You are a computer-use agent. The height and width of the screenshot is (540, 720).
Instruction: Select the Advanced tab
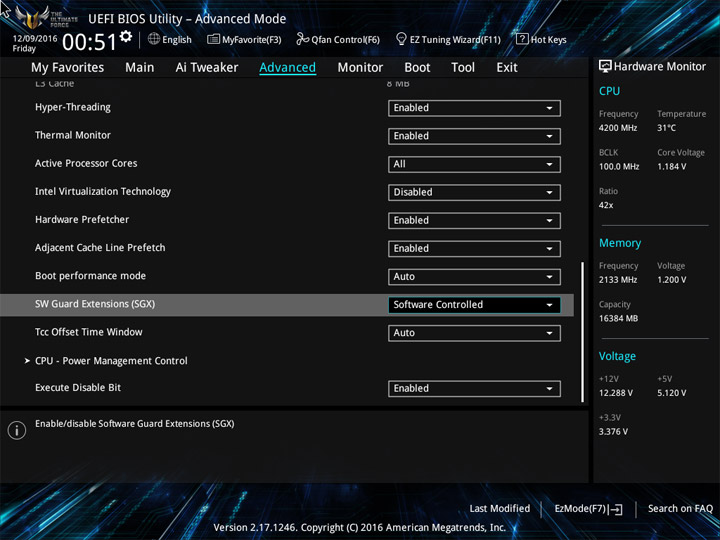click(287, 68)
